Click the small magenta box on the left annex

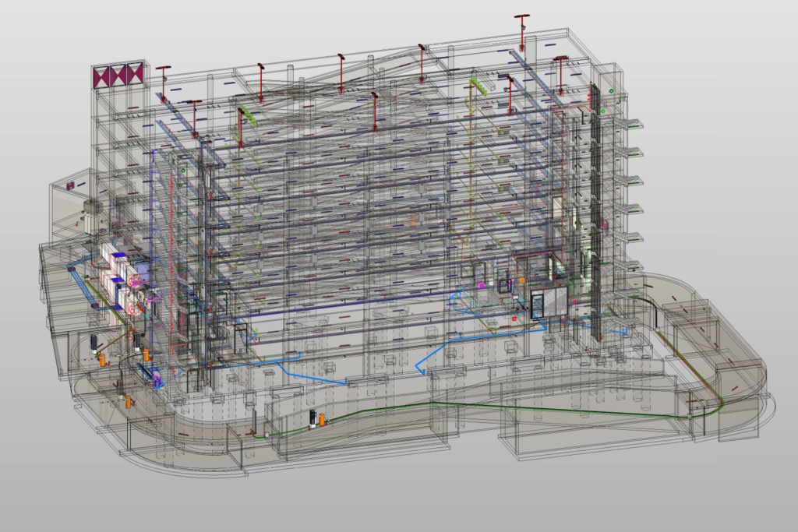(70, 186)
